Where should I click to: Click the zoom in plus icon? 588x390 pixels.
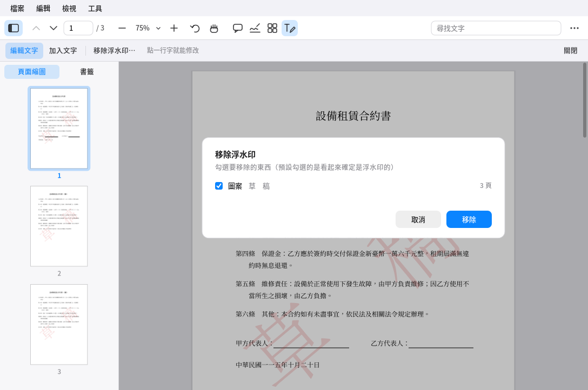coord(173,28)
